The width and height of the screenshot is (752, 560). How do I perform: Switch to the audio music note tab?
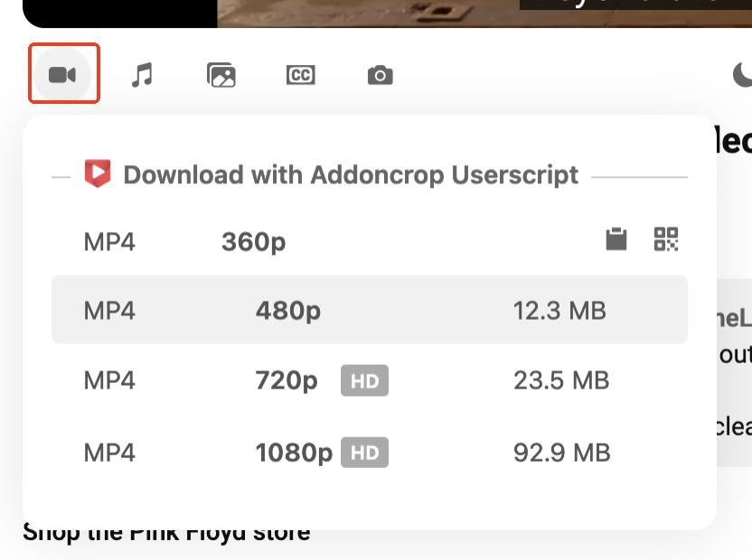[x=141, y=74]
